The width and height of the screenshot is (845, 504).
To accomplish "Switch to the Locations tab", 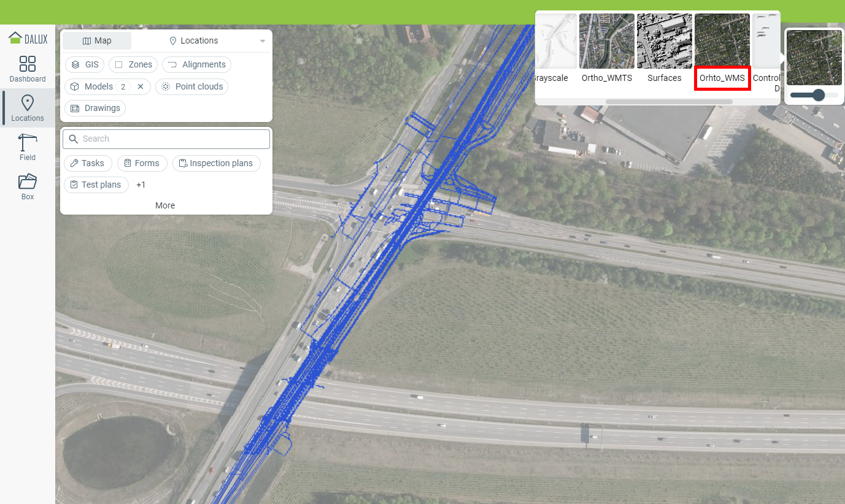I will (193, 40).
